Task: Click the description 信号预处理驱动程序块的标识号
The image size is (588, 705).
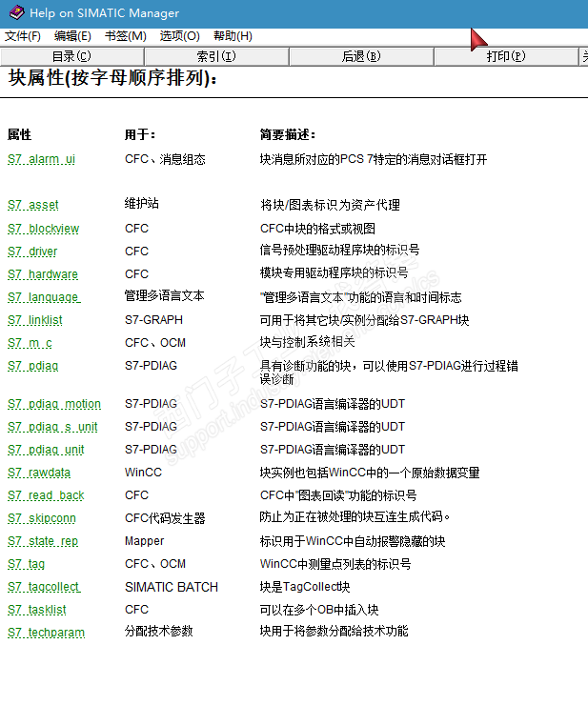Action: point(339,250)
